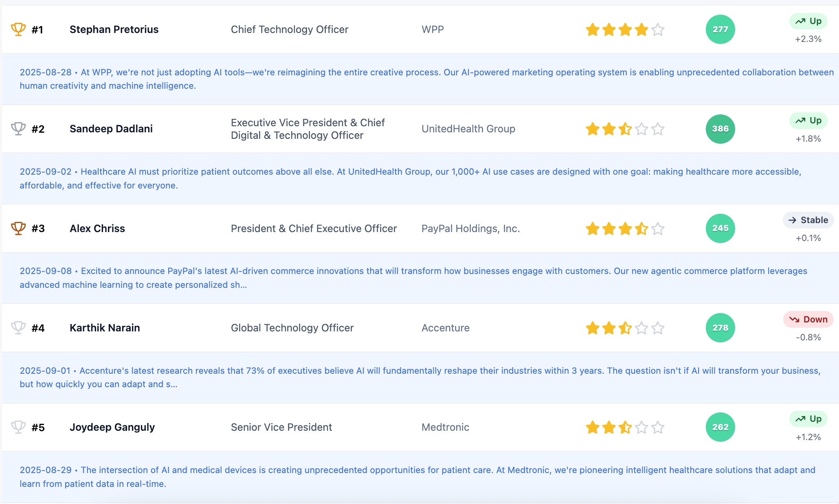The image size is (839, 504).
Task: Click the Up trend badge for Stephan Pretorius
Action: click(808, 21)
